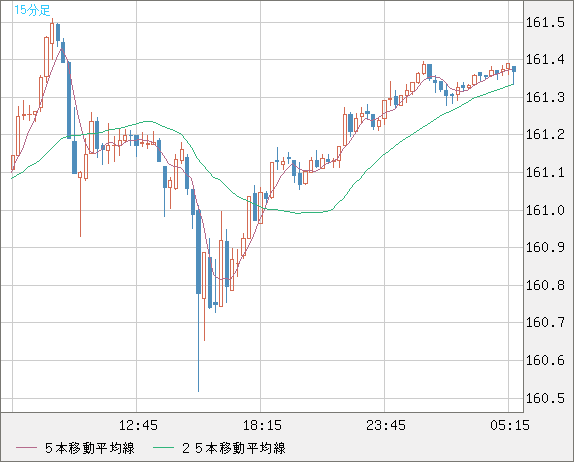Click the purple legend line sample

[x=26, y=448]
